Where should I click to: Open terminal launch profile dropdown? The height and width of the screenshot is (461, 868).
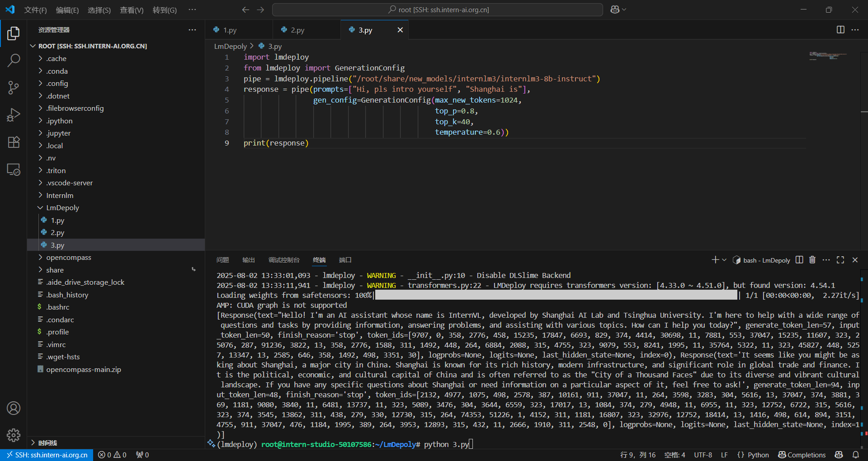click(x=724, y=260)
